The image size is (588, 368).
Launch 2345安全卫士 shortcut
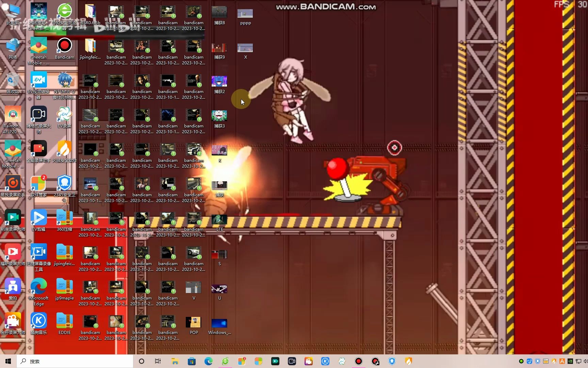coord(64,189)
